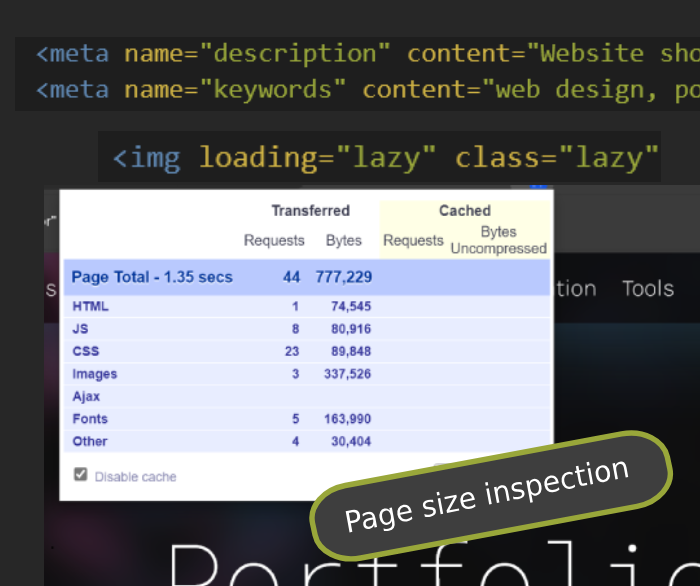Click the Page size inspection label
Viewport: 700px width, 586px height.
click(487, 496)
